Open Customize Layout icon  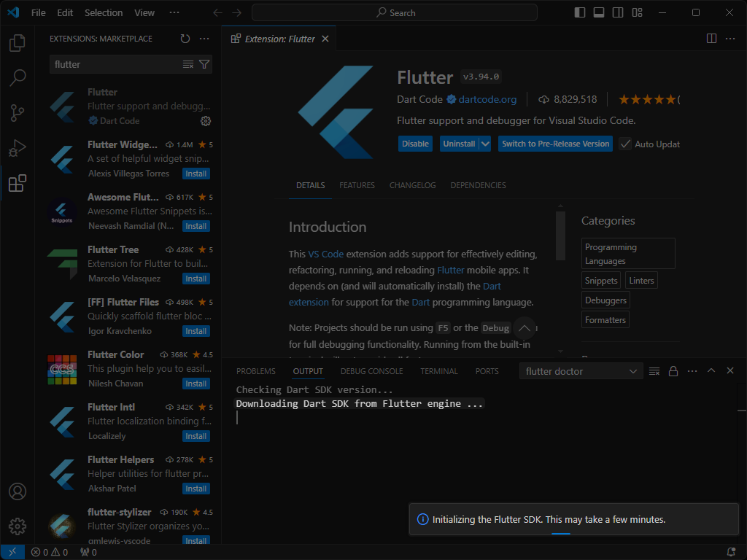(637, 12)
